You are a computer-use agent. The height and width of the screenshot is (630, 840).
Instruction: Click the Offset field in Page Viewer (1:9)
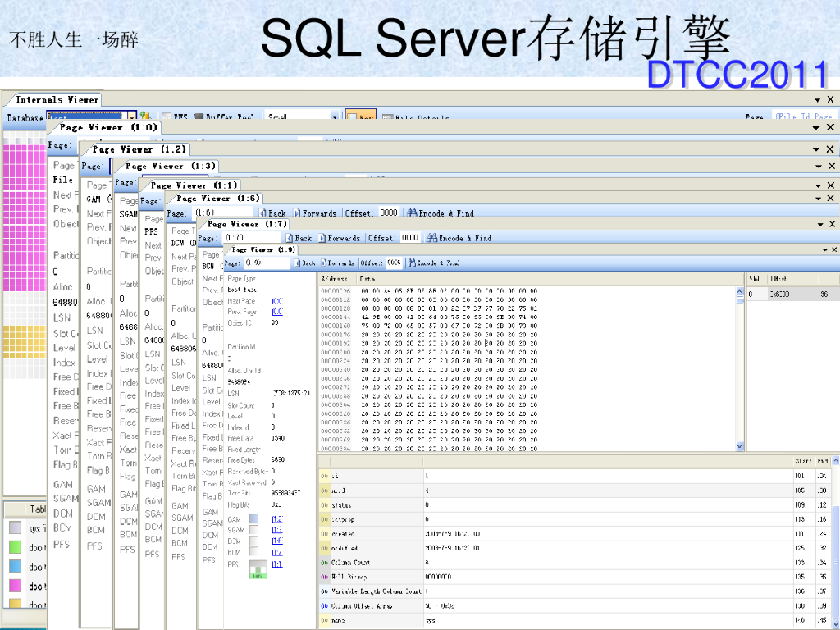click(x=394, y=263)
